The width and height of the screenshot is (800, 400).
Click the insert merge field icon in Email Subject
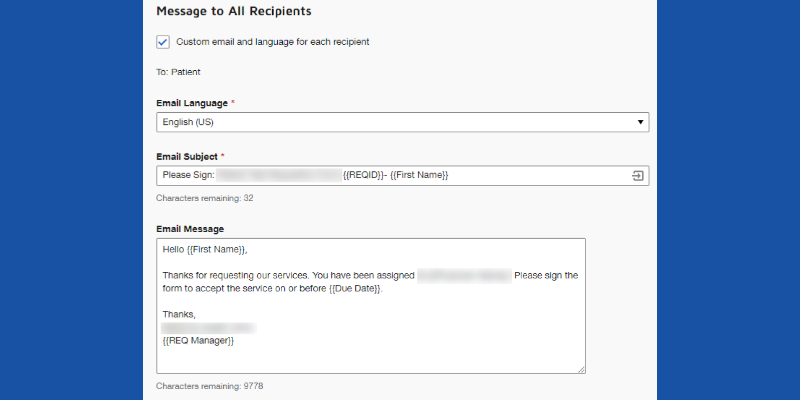[638, 176]
